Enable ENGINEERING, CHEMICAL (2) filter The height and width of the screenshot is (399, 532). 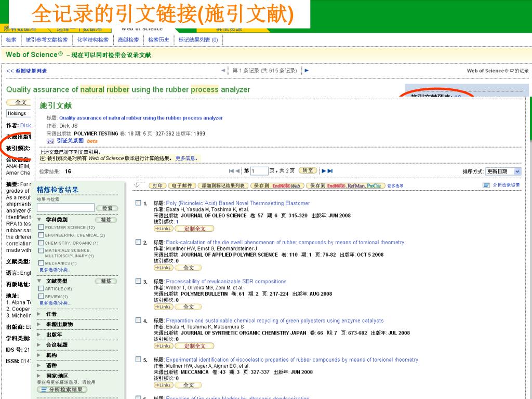tap(41, 235)
